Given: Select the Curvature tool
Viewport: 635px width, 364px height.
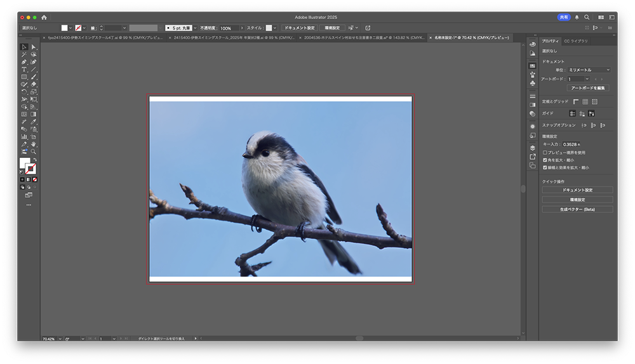Looking at the screenshot, I should click(x=34, y=62).
